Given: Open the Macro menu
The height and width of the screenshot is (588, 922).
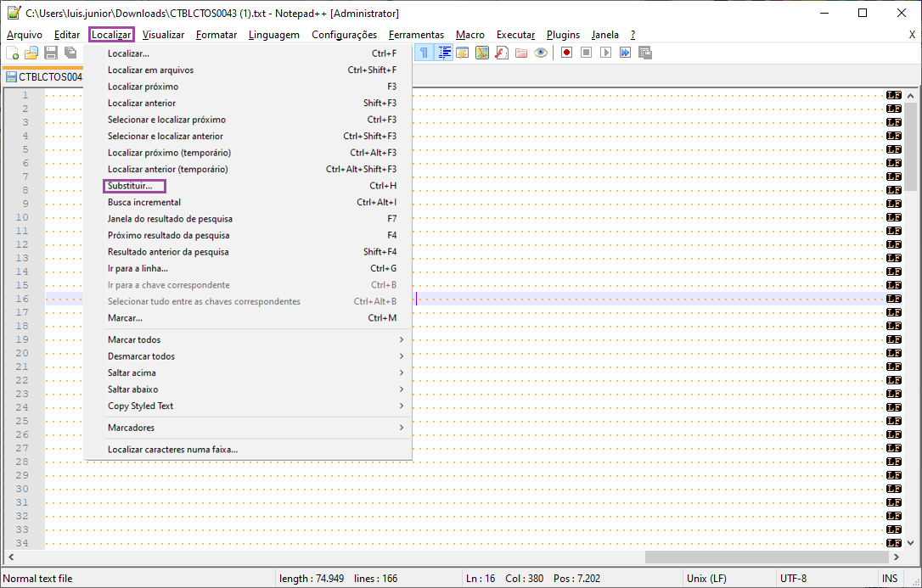Looking at the screenshot, I should pos(470,35).
